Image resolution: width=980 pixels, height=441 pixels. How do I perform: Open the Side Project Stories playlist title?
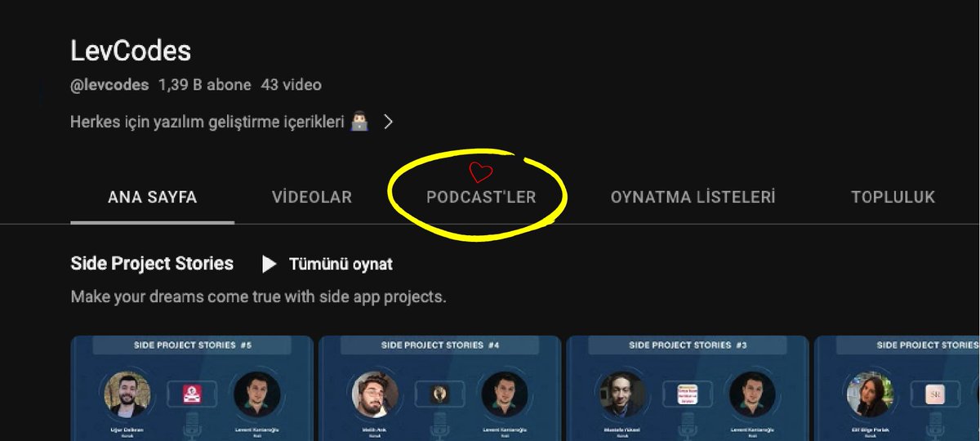[152, 264]
